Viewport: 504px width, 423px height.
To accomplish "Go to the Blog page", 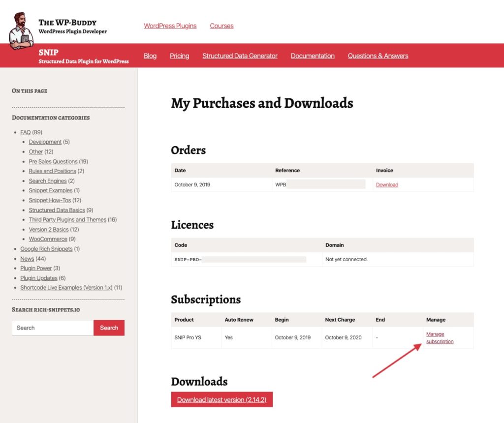I will (x=150, y=56).
